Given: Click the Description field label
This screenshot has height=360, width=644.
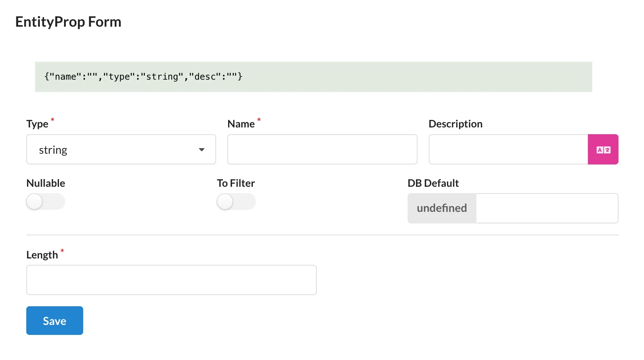Looking at the screenshot, I should (455, 124).
